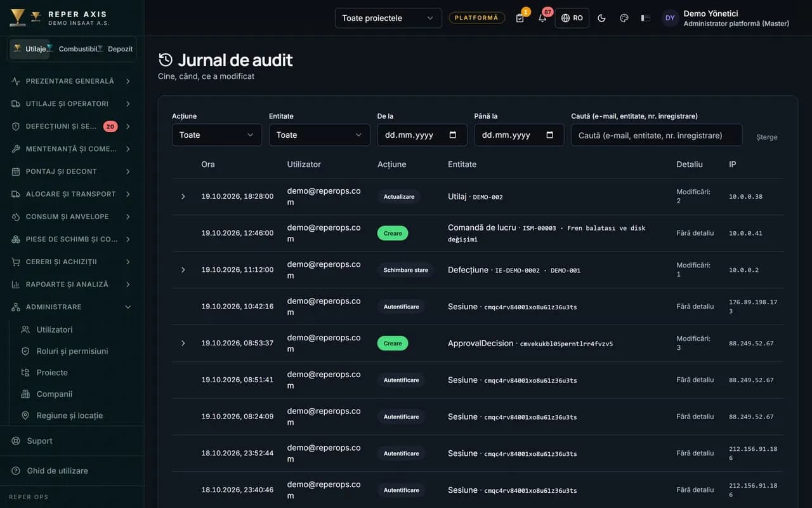This screenshot has width=812, height=508.
Task: Toggle dark mode moon icon
Action: pos(601,18)
